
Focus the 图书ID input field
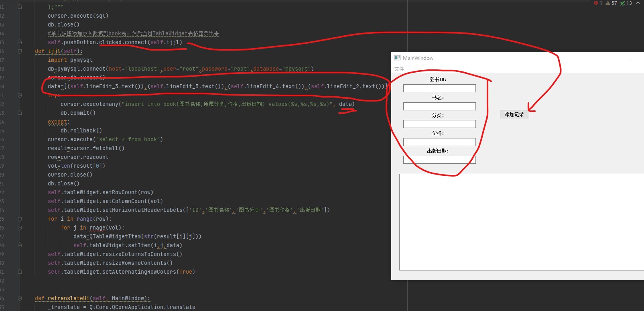pos(439,88)
